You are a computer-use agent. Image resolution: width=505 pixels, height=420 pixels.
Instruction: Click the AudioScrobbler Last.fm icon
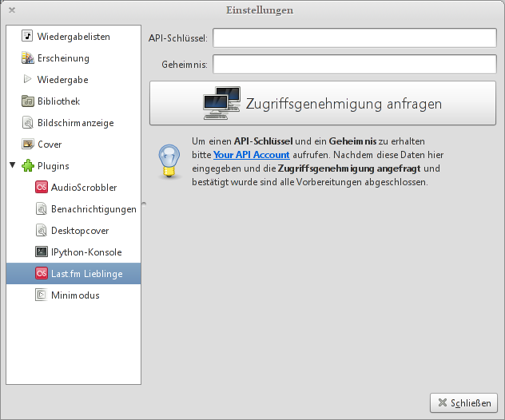click(42, 188)
